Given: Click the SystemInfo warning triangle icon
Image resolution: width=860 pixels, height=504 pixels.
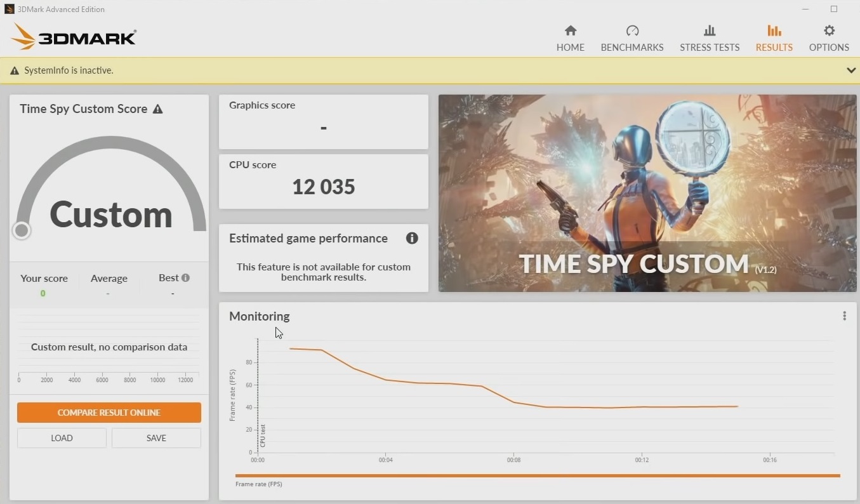Looking at the screenshot, I should coord(15,70).
